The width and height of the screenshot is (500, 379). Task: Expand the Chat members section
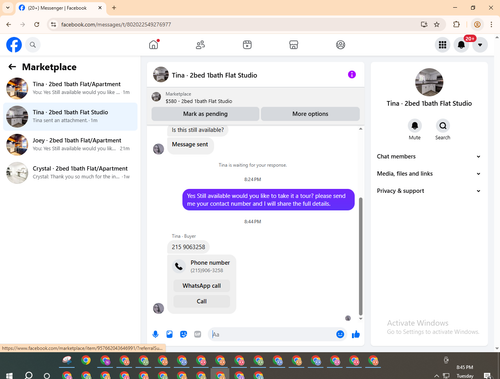429,157
